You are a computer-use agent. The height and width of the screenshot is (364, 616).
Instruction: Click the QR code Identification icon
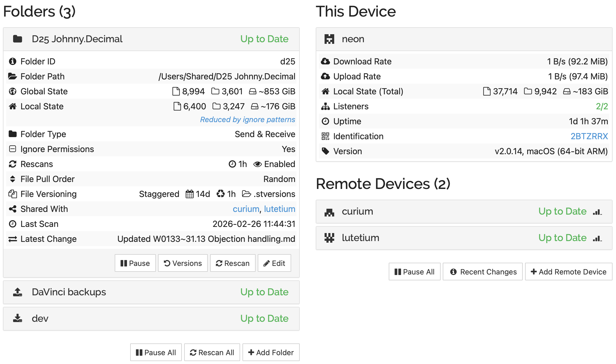pyautogui.click(x=325, y=136)
